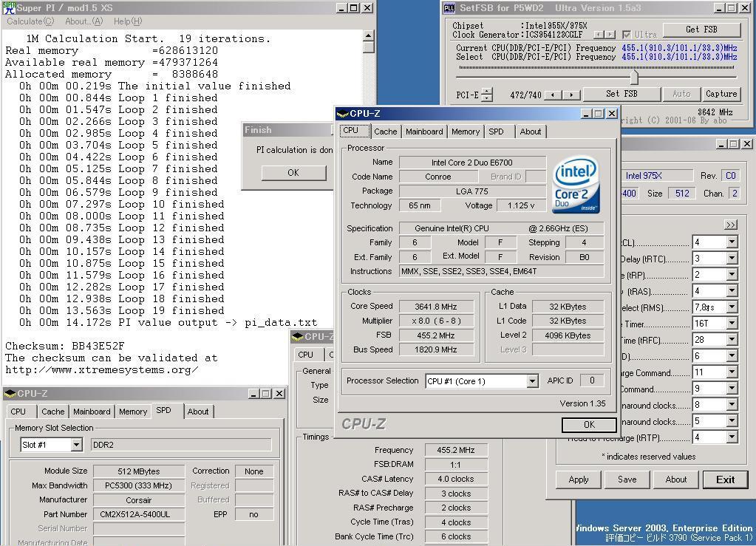Open the Slot #1 memory slot dropdown
756x546 pixels.
coord(76,445)
